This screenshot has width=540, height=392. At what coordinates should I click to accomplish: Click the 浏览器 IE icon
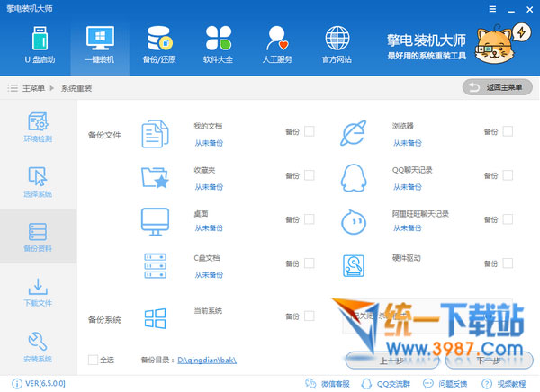click(x=354, y=133)
